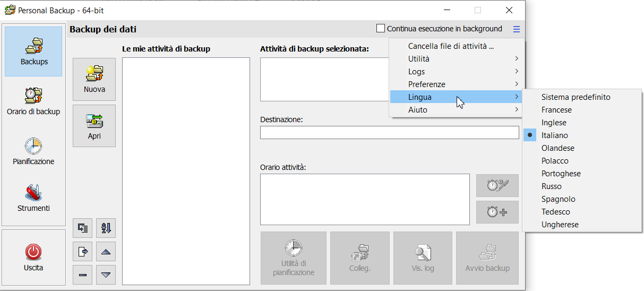This screenshot has width=644, height=291.
Task: Open Utilità di pianificazione button
Action: [294, 258]
